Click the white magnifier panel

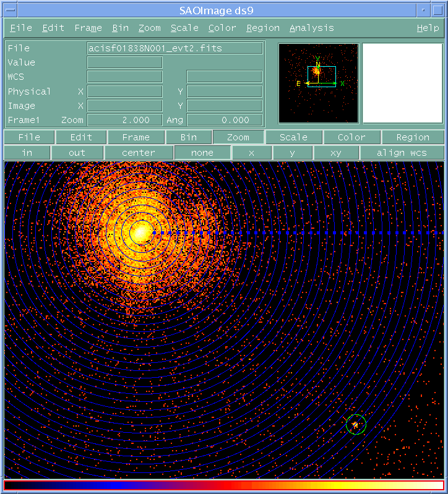pos(403,83)
